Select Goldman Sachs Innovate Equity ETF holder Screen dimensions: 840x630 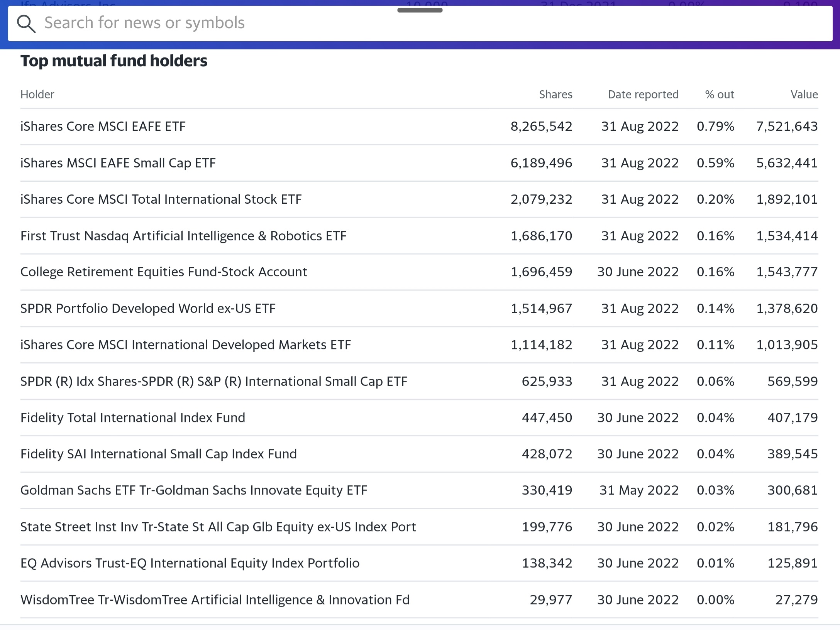point(194,490)
